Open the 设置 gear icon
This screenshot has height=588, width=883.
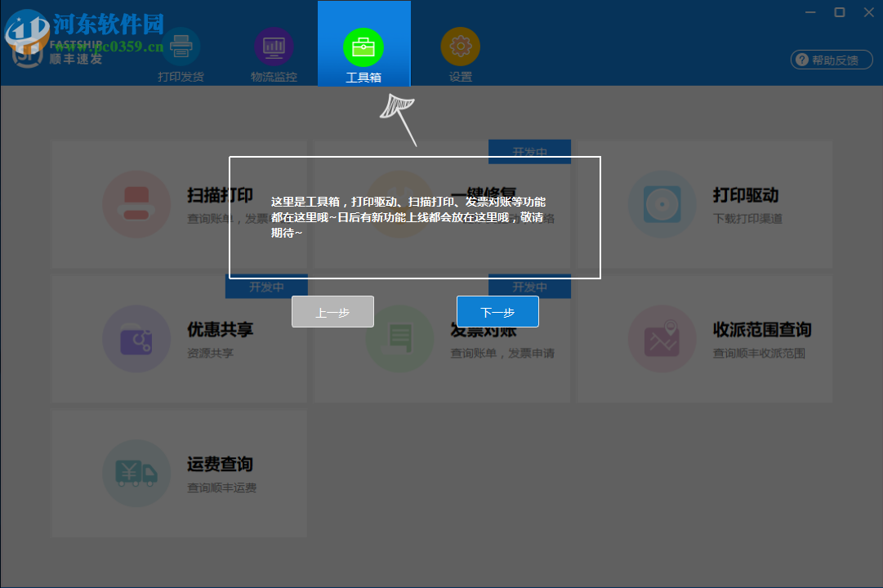coord(460,47)
